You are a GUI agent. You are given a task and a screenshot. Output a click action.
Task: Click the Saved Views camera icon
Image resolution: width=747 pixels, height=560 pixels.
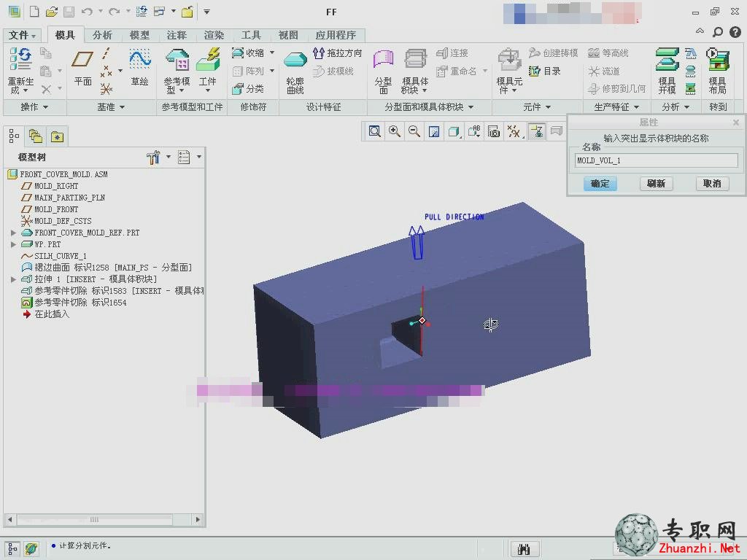[494, 131]
